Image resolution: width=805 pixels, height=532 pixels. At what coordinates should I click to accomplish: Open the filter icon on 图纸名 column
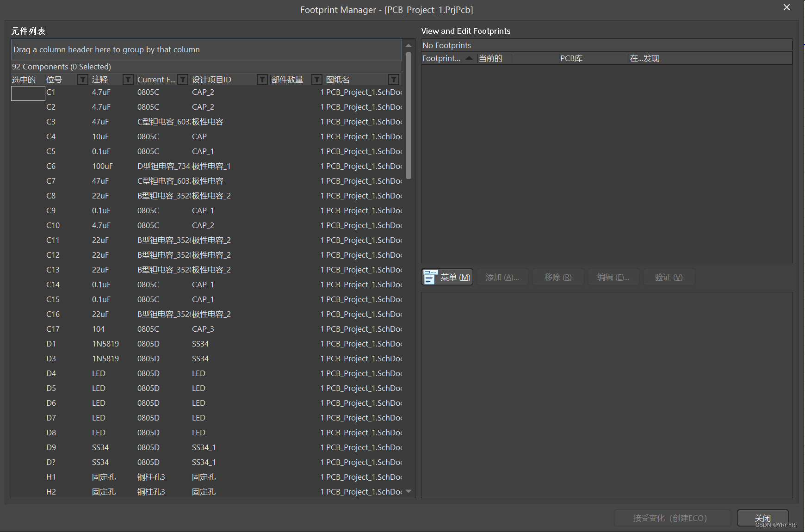(x=394, y=80)
